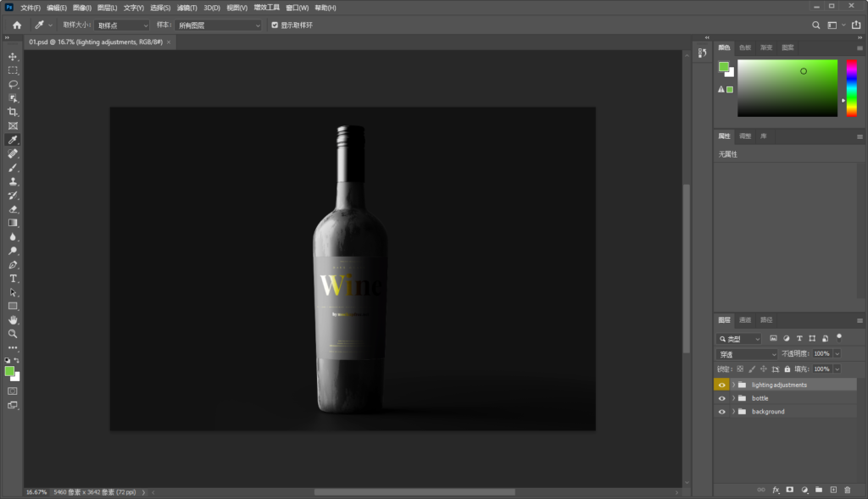Activate the Hand tool

(x=13, y=320)
